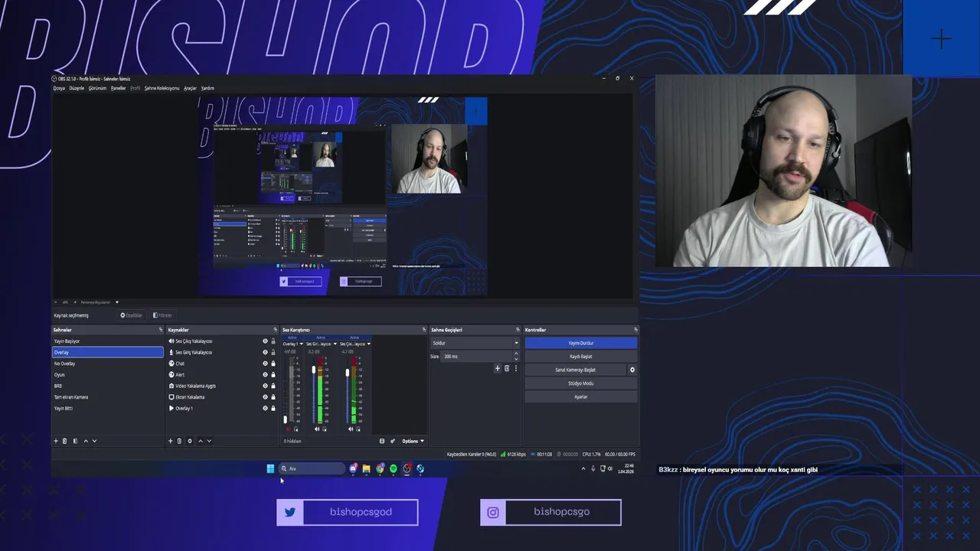Viewport: 980px width, 551px height.
Task: Add a source with the Kaynaklar plus icon
Action: pyautogui.click(x=171, y=441)
